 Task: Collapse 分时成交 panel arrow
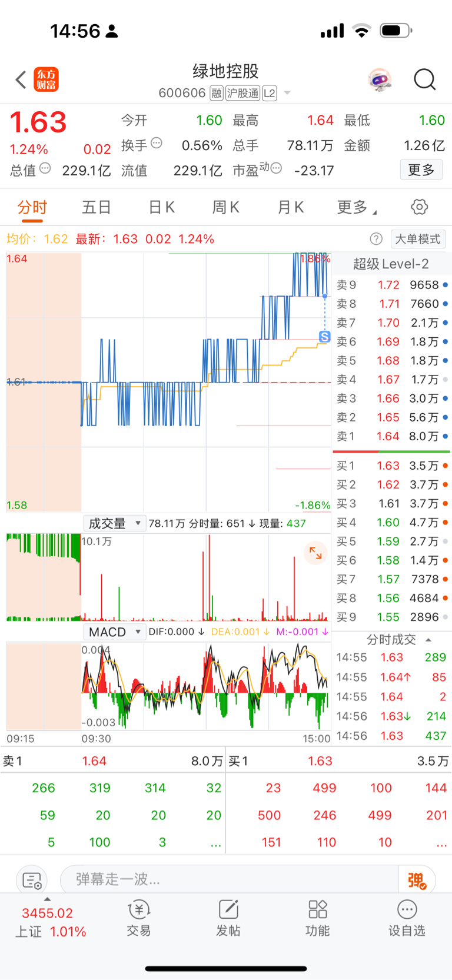[x=428, y=640]
